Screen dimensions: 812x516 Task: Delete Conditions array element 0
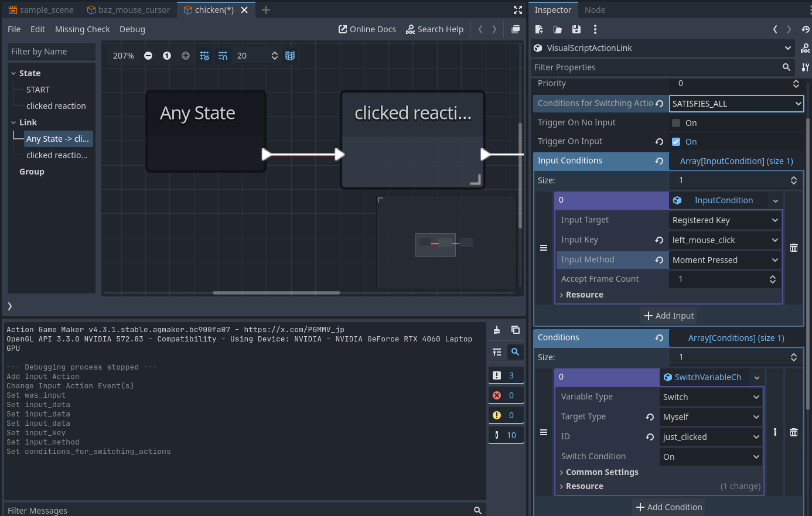click(794, 432)
